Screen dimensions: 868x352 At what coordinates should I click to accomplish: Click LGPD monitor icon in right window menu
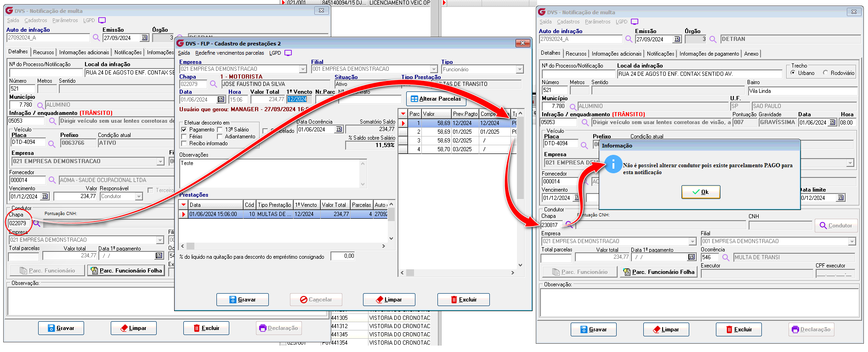[635, 22]
